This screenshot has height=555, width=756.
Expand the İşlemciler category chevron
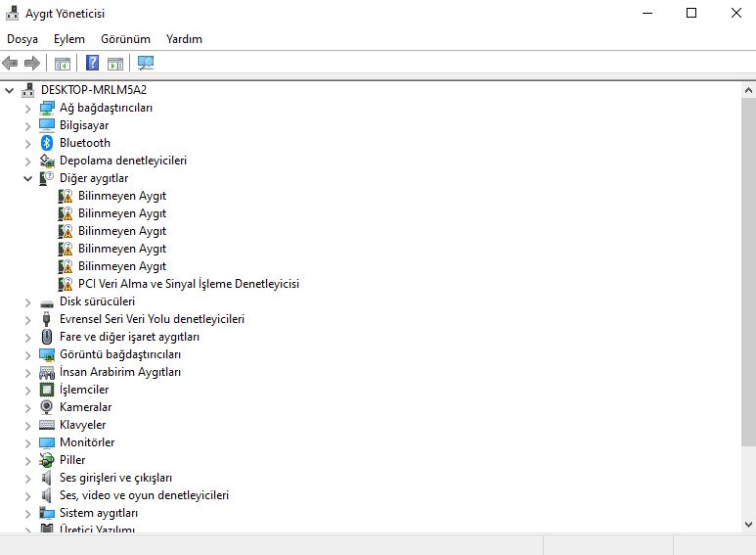(x=28, y=390)
